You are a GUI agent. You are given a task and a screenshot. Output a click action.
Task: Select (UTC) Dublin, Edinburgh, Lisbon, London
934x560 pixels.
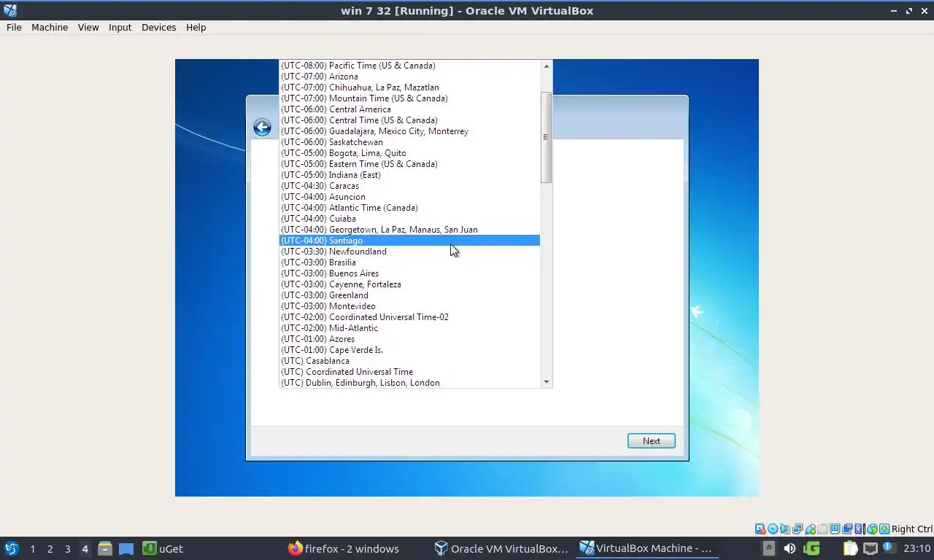coord(409,383)
